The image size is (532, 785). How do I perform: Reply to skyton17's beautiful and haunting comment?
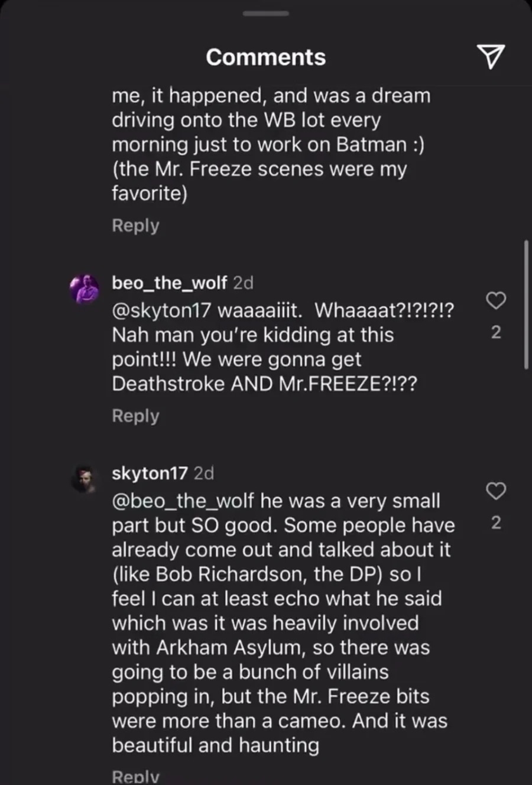coord(135,777)
